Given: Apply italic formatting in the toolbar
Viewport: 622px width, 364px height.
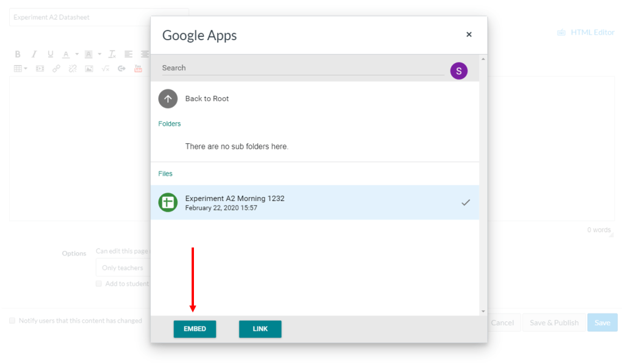Looking at the screenshot, I should 34,54.
